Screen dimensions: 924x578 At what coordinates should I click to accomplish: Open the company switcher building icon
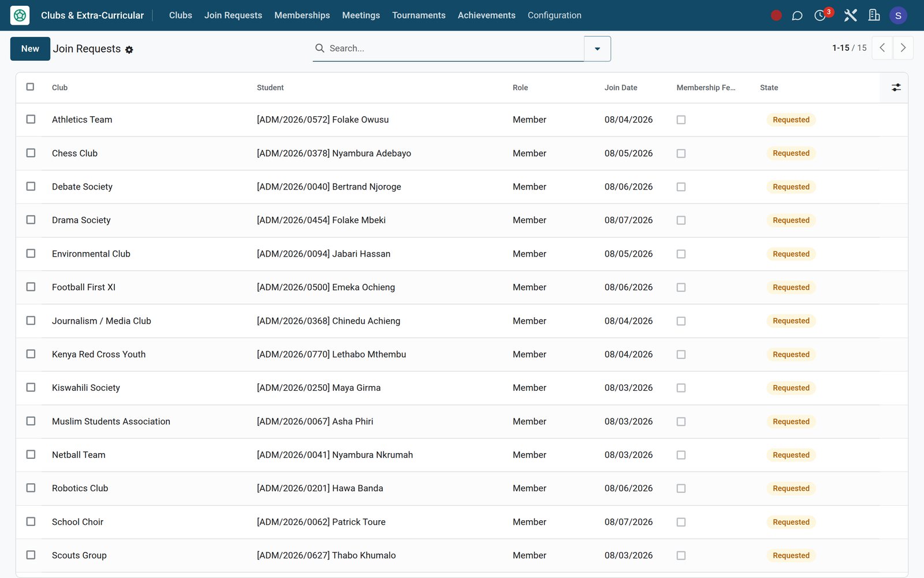[x=874, y=16]
